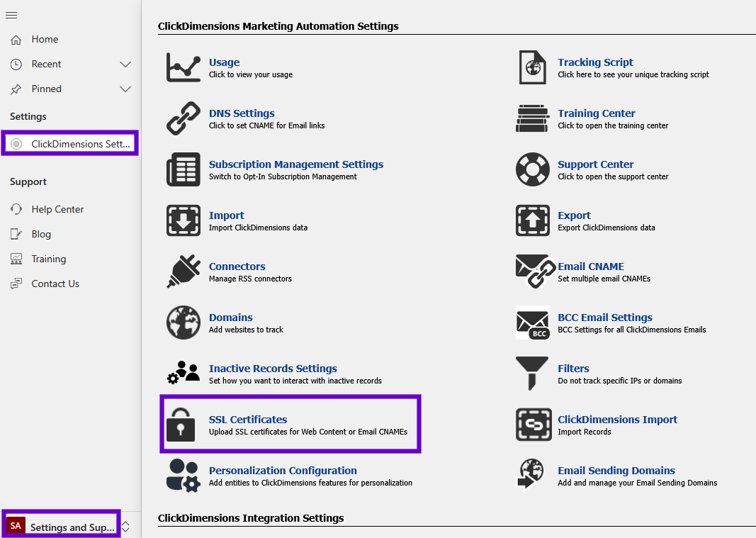Expand the Recent chevron
The image size is (756, 538).
[125, 65]
